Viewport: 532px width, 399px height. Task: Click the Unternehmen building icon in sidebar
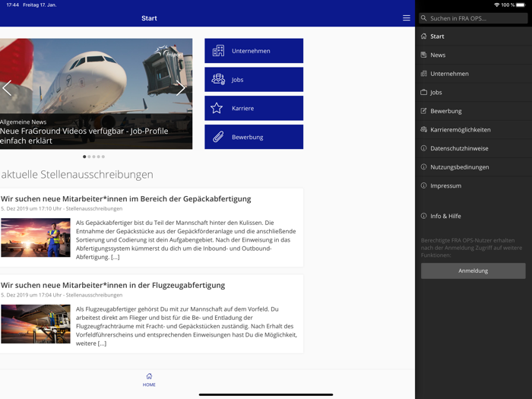[423, 73]
